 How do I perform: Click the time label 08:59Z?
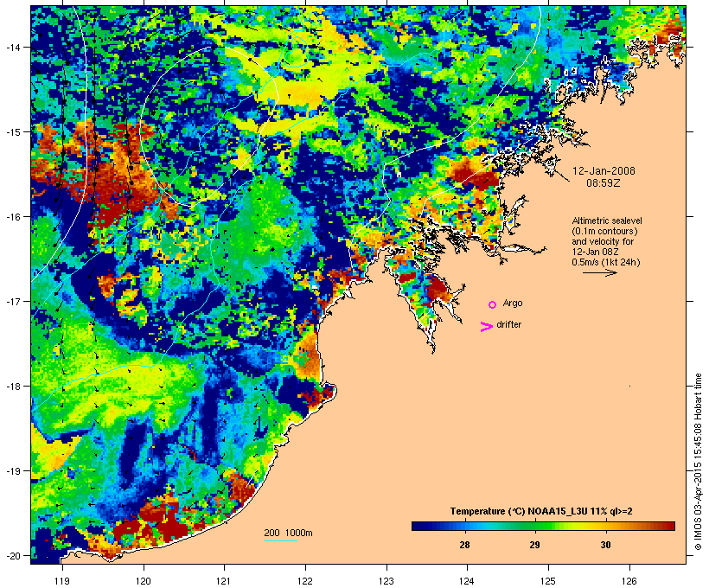pos(604,183)
